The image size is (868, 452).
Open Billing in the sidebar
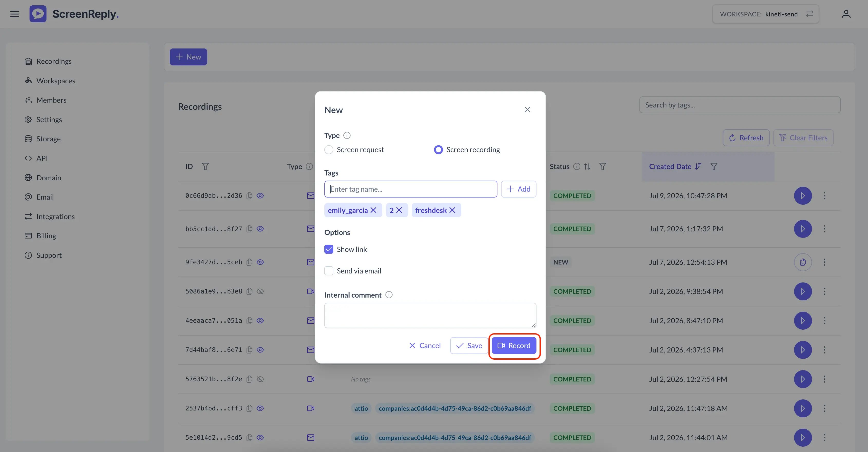(x=40, y=235)
